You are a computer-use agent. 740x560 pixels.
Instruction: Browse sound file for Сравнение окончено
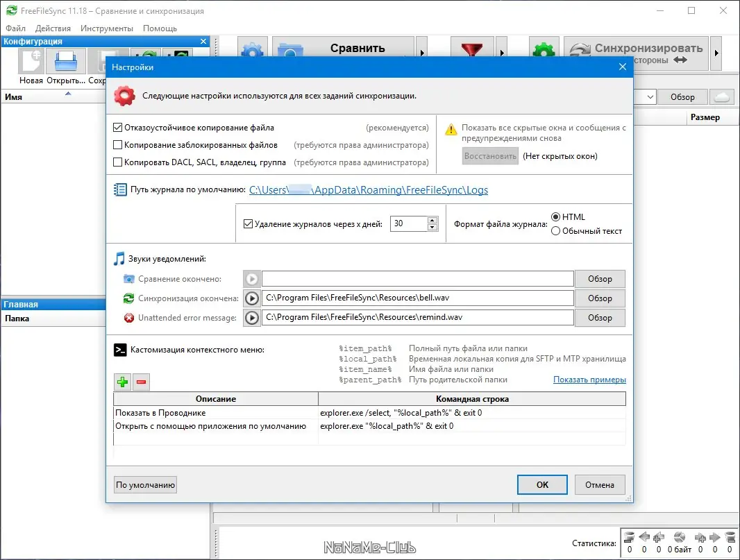(x=600, y=279)
